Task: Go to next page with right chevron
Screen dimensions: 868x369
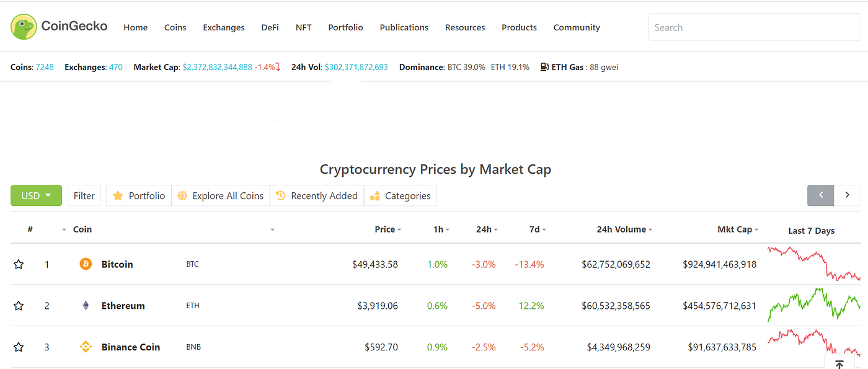Action: 848,195
